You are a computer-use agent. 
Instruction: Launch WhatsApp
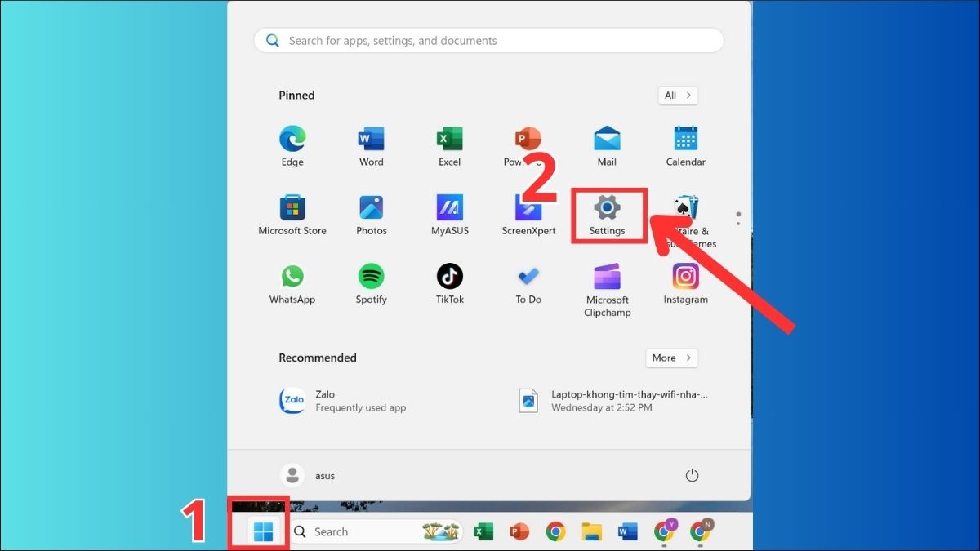pos(292,284)
